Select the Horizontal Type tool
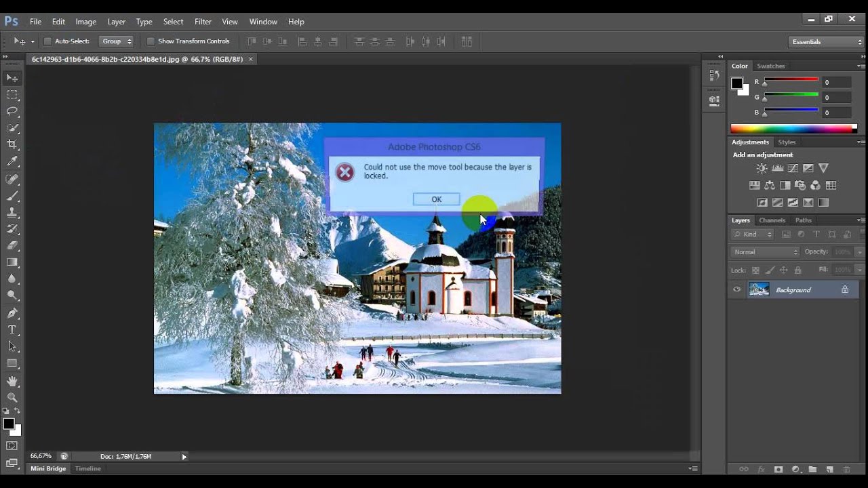Viewport: 868px width, 488px height. coord(12,330)
